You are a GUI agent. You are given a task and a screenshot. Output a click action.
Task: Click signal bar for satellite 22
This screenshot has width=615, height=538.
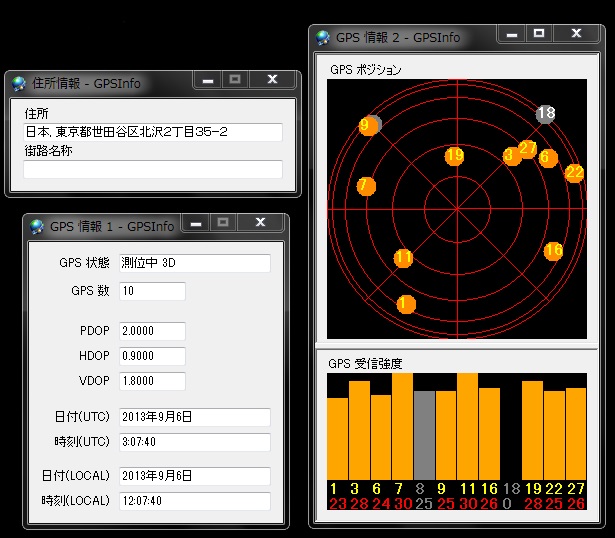click(555, 435)
